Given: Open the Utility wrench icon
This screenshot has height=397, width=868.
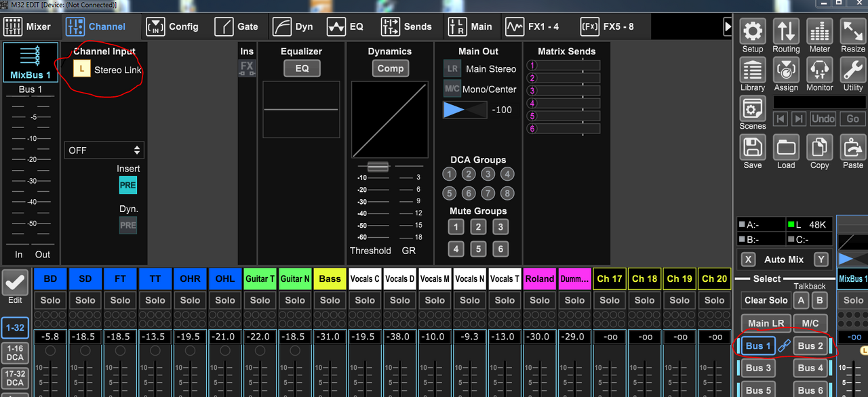Looking at the screenshot, I should coord(853,70).
